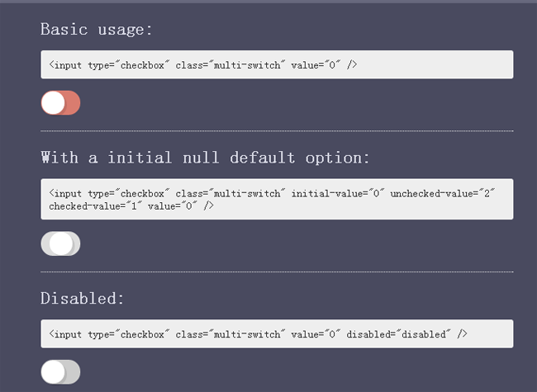Click the centered knob of the middle switch
The image size is (537, 392).
(x=60, y=243)
